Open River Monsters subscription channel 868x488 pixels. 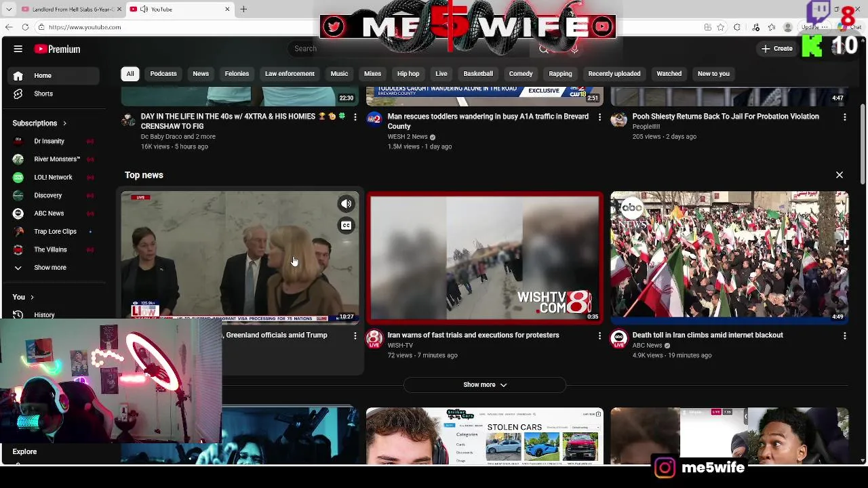[x=54, y=159]
